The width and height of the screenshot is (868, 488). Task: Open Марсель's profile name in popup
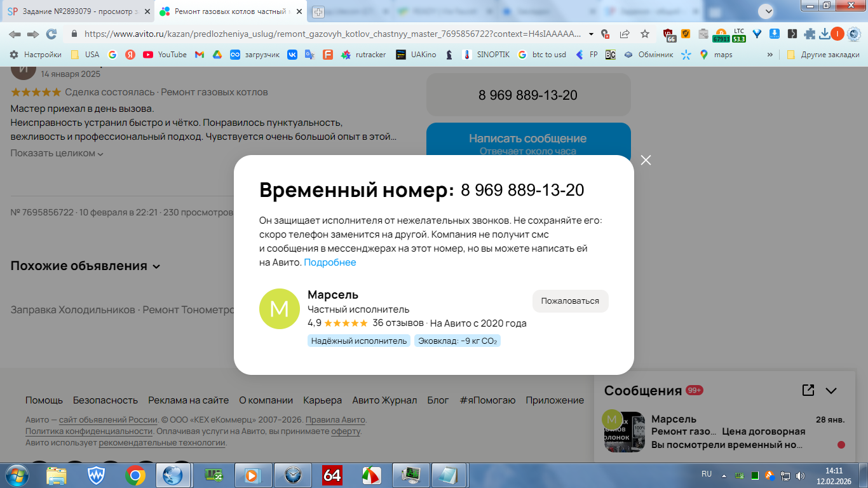tap(333, 295)
